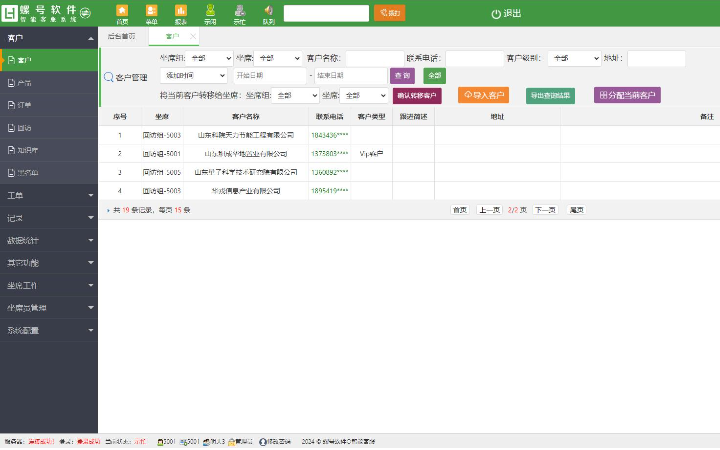This screenshot has width=720, height=450.
Task: Open the transfer 坐席组 dropdown
Action: tap(295, 96)
